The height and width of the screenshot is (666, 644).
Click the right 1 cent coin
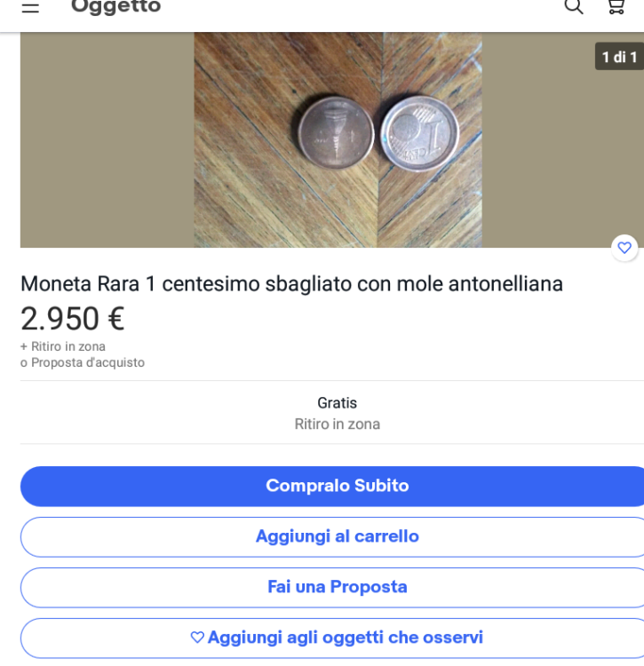[x=419, y=133]
